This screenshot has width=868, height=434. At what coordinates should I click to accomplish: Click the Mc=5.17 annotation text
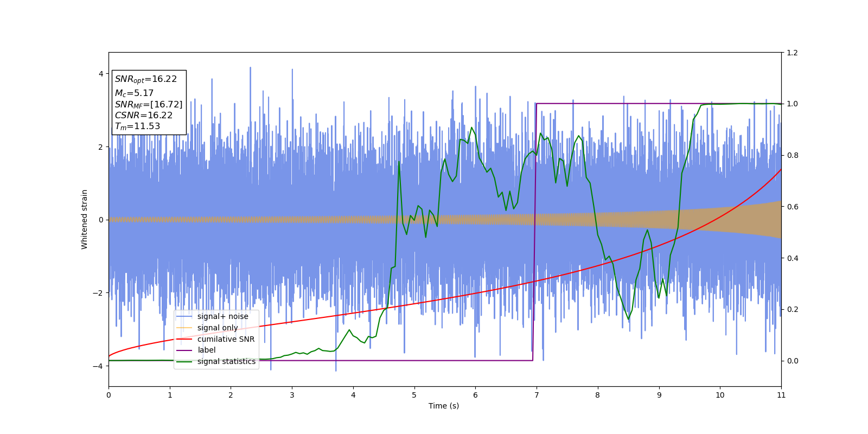point(134,93)
